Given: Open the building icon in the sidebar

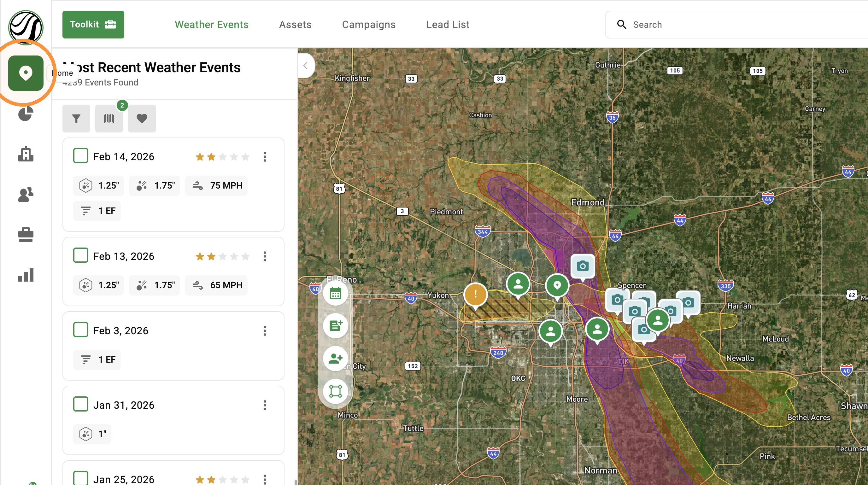Looking at the screenshot, I should [26, 154].
